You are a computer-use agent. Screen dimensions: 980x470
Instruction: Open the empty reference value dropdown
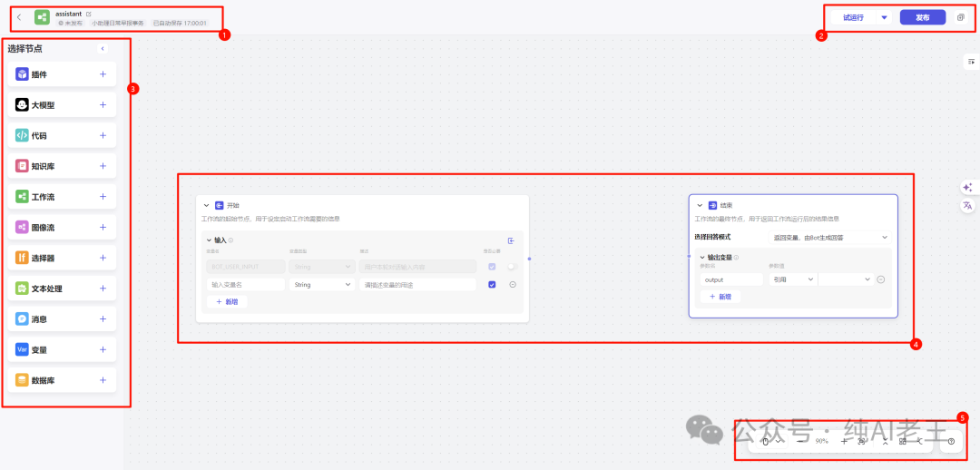pyautogui.click(x=846, y=279)
